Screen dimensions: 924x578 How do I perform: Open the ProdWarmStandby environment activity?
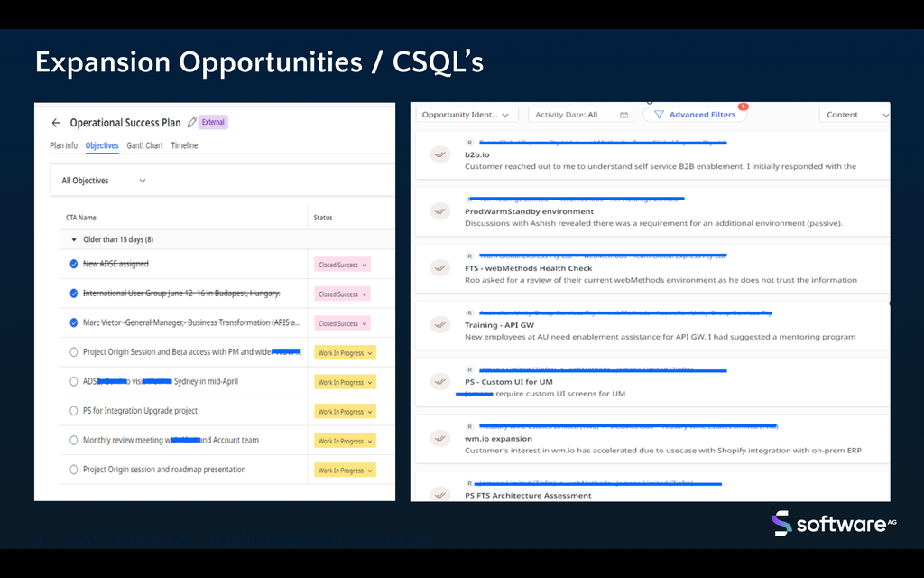tap(529, 211)
